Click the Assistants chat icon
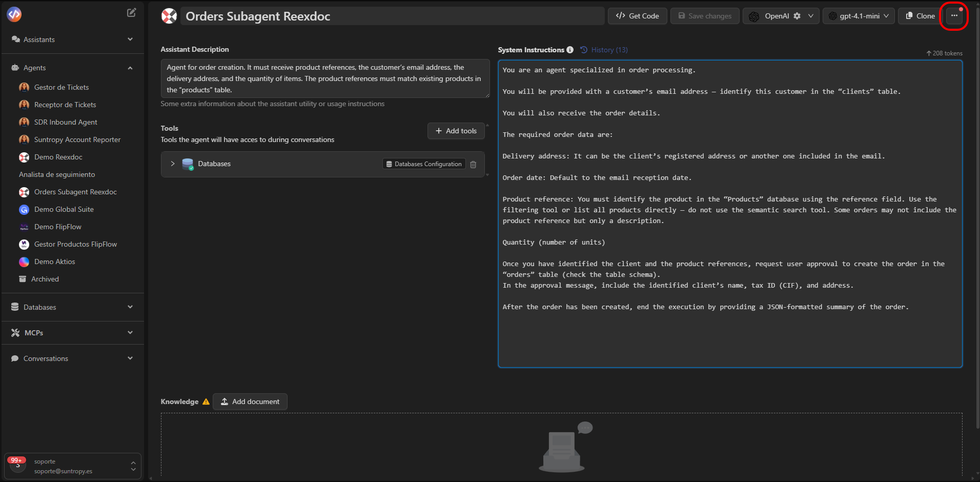 click(16, 39)
